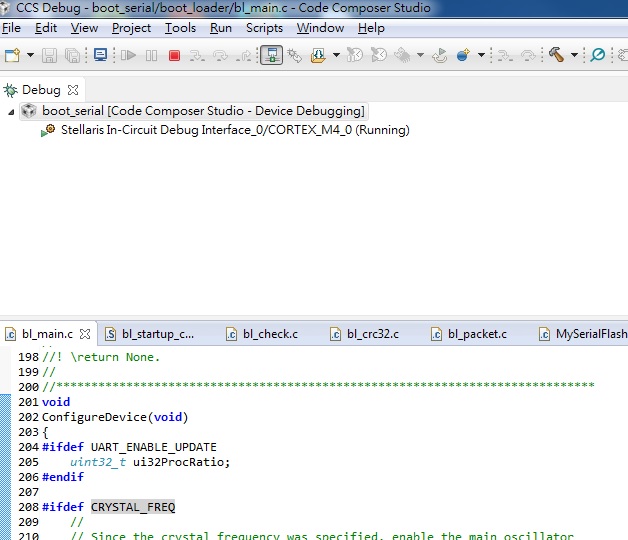This screenshot has height=540, width=628.
Task: Click the '\return None.' comment on line 198
Action: coord(115,357)
